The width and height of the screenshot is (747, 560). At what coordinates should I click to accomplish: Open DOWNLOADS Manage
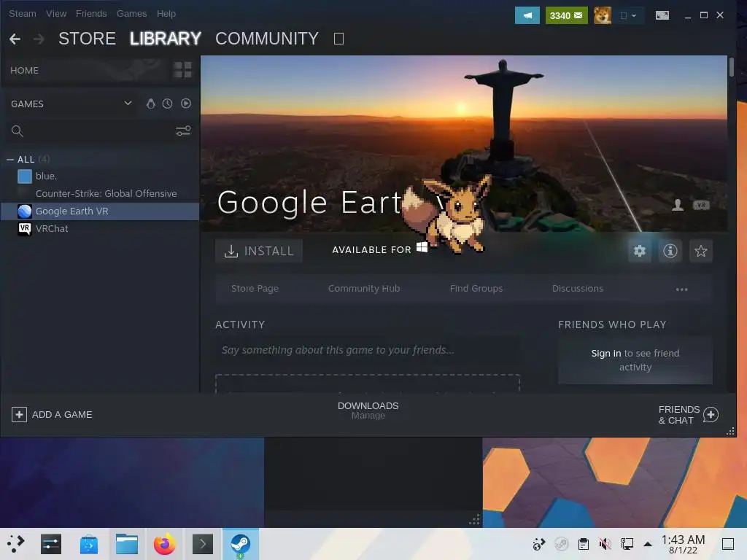click(x=368, y=411)
